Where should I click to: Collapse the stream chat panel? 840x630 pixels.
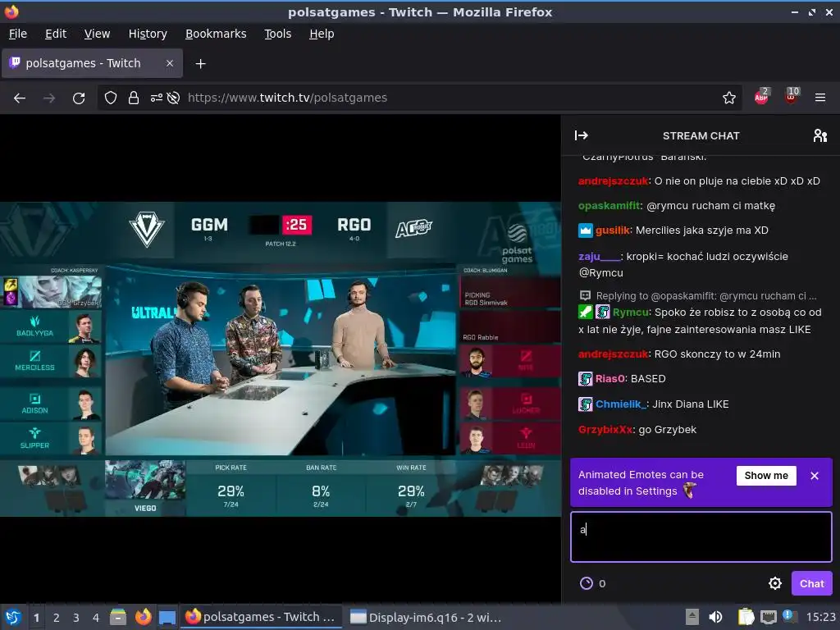coord(582,135)
